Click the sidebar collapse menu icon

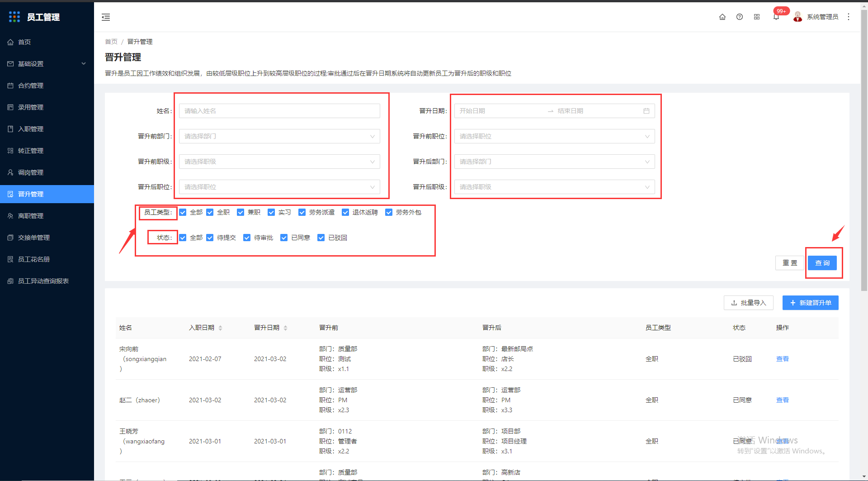point(106,17)
